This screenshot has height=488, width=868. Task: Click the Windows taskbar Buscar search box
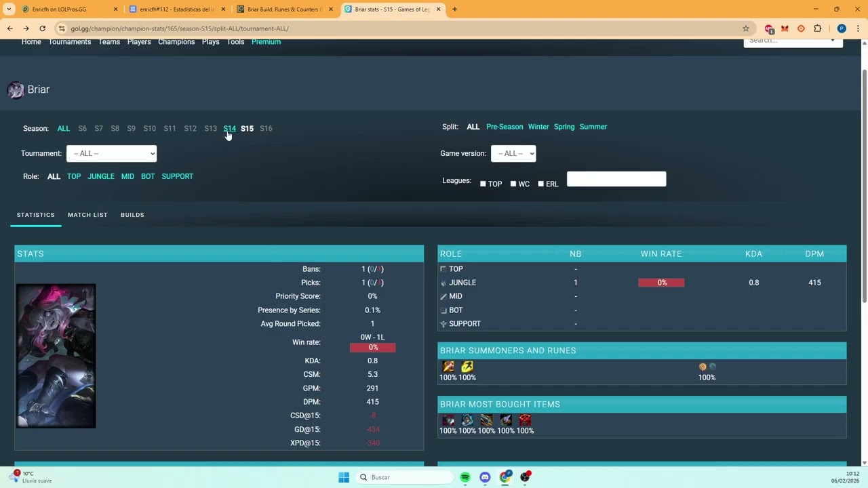click(405, 477)
